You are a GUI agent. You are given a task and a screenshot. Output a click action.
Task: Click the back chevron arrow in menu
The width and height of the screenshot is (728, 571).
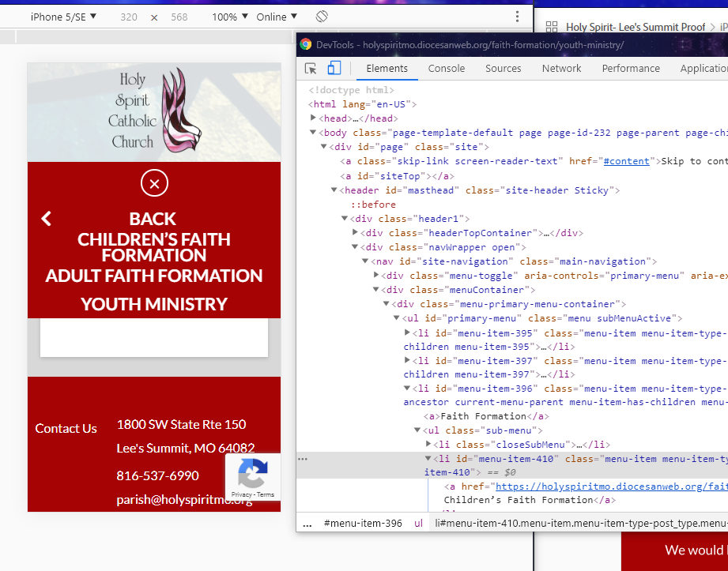(47, 219)
